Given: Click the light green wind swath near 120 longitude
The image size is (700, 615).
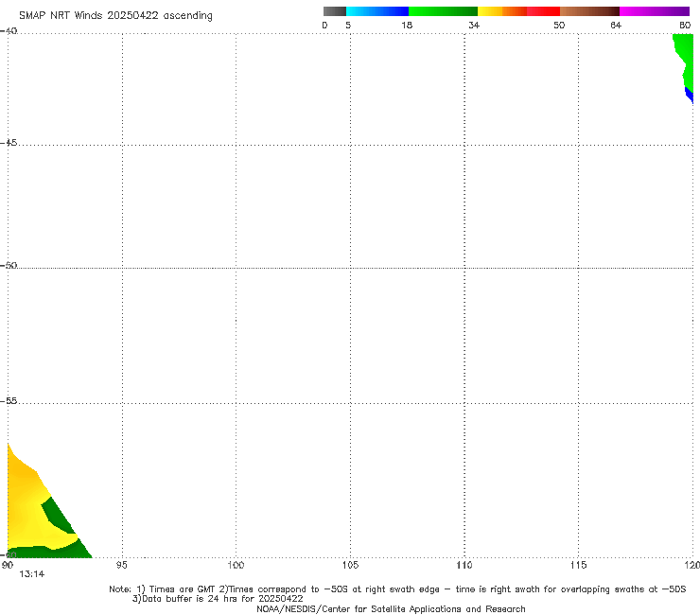Looking at the screenshot, I should [685, 56].
